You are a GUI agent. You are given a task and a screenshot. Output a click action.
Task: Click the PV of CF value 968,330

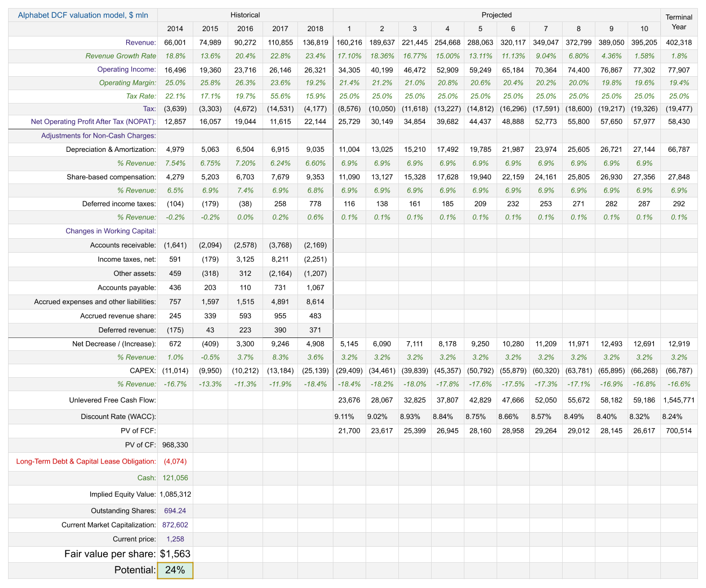(x=175, y=445)
